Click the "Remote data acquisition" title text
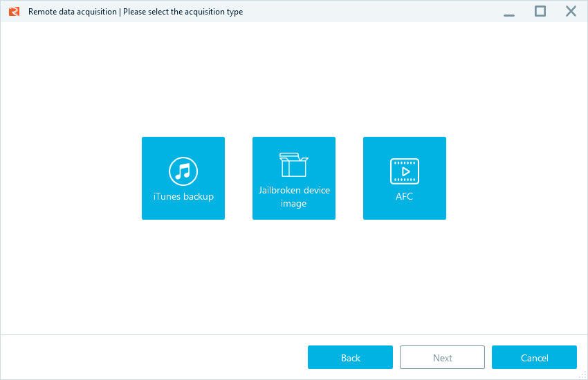This screenshot has width=588, height=380. point(72,12)
